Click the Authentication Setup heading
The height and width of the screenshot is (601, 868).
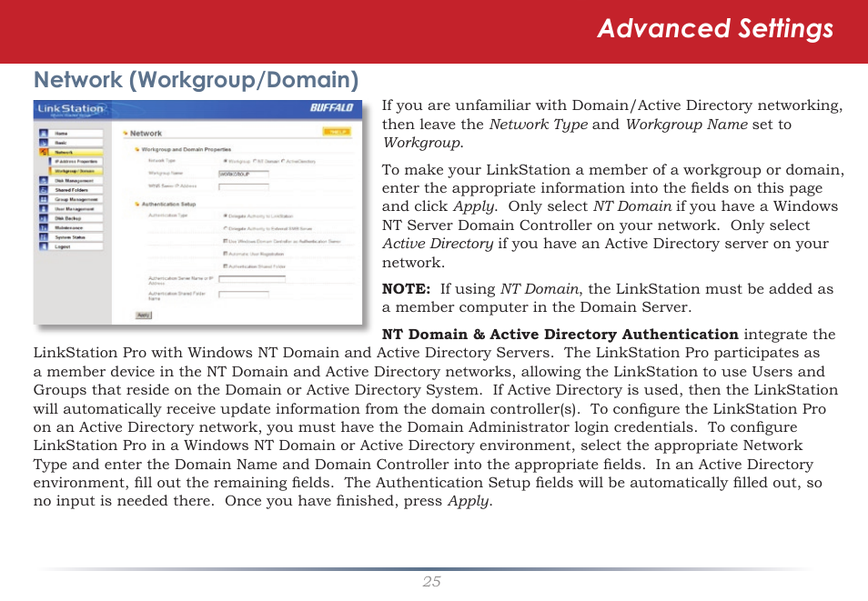coord(168,205)
